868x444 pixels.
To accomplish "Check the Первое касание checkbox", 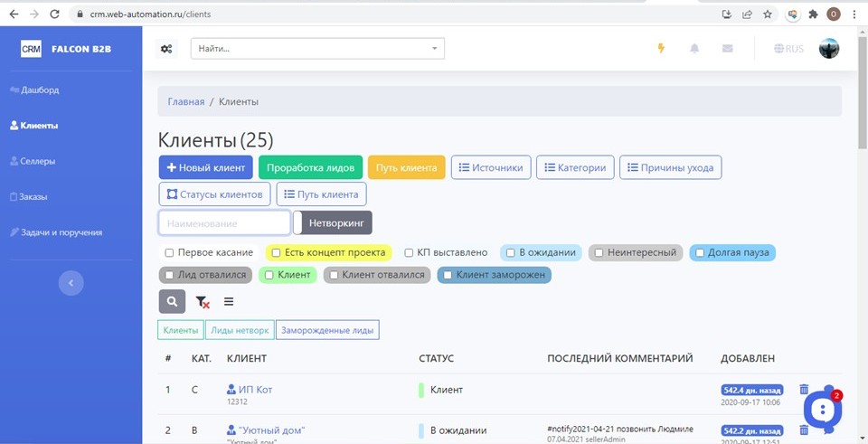I will click(169, 253).
